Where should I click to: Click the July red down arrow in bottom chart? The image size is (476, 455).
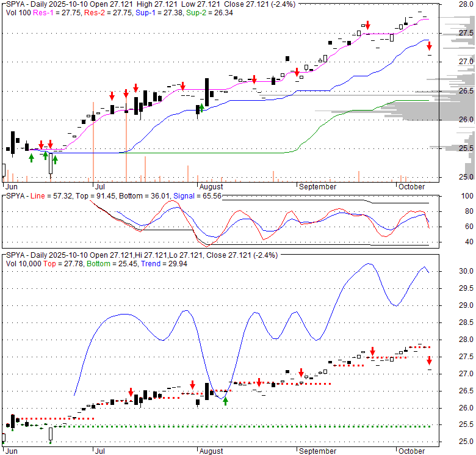click(131, 393)
